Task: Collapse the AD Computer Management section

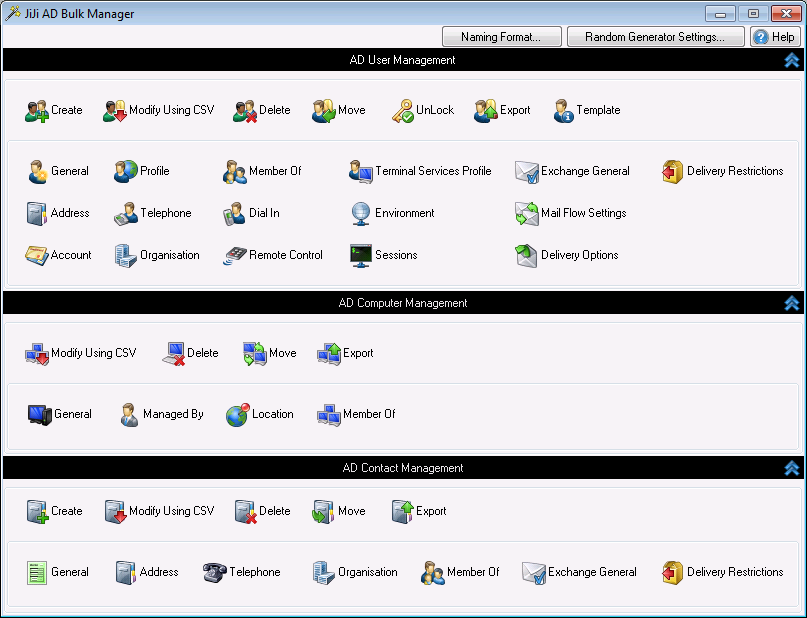Action: tap(792, 303)
